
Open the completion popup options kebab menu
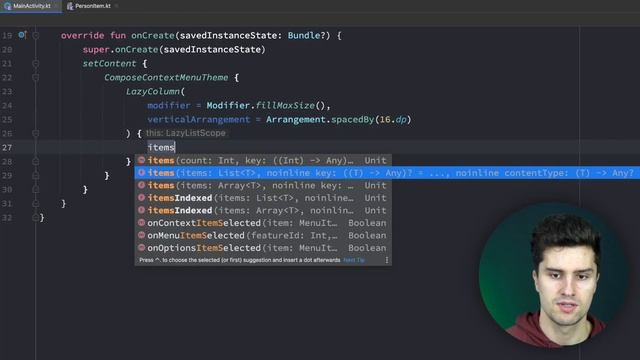387,260
